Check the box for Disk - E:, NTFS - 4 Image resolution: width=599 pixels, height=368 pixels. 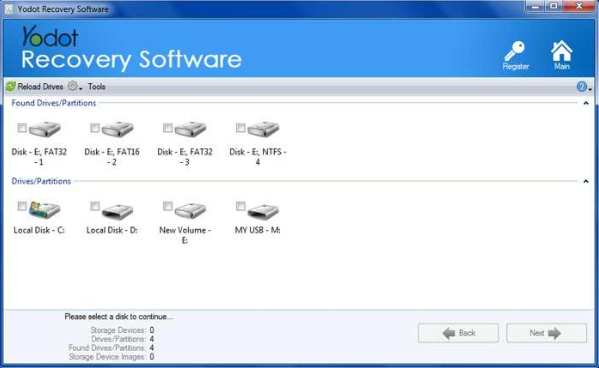pyautogui.click(x=241, y=128)
